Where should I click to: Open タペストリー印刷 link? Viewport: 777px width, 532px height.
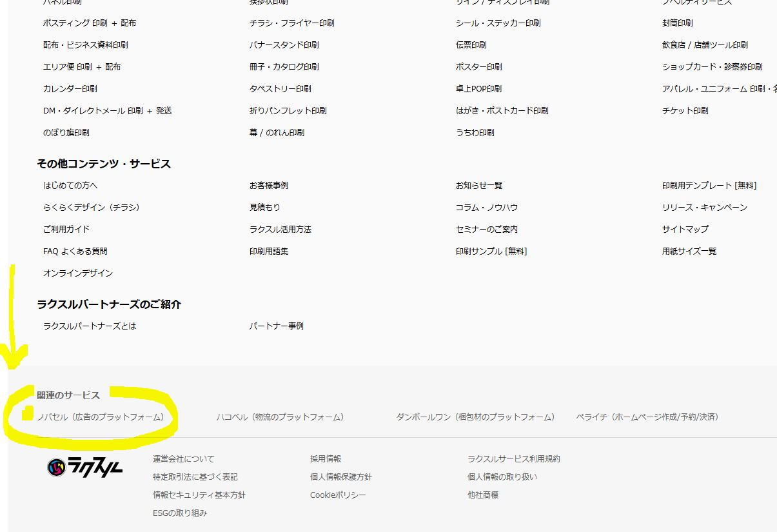pyautogui.click(x=280, y=89)
